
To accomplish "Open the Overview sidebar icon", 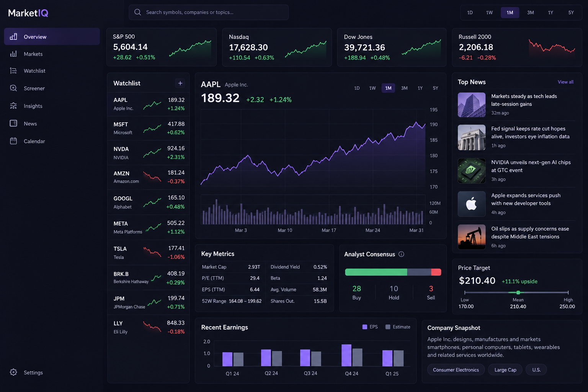I will click(x=13, y=37).
